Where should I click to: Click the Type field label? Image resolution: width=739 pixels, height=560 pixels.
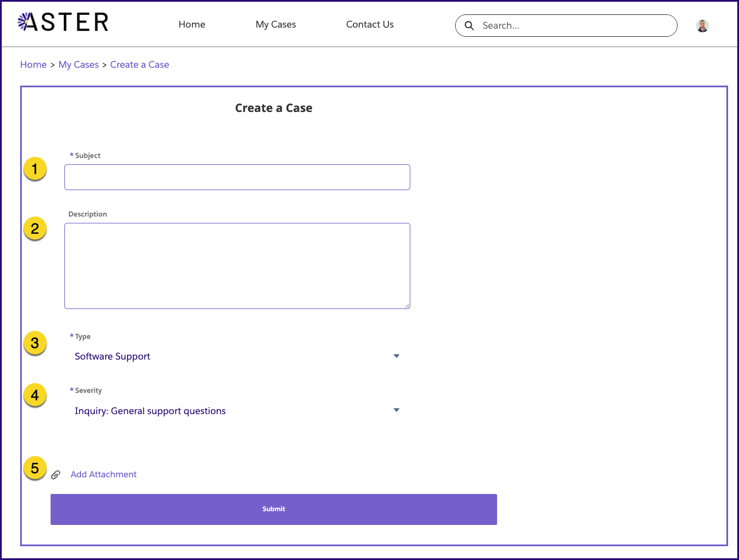(x=83, y=337)
